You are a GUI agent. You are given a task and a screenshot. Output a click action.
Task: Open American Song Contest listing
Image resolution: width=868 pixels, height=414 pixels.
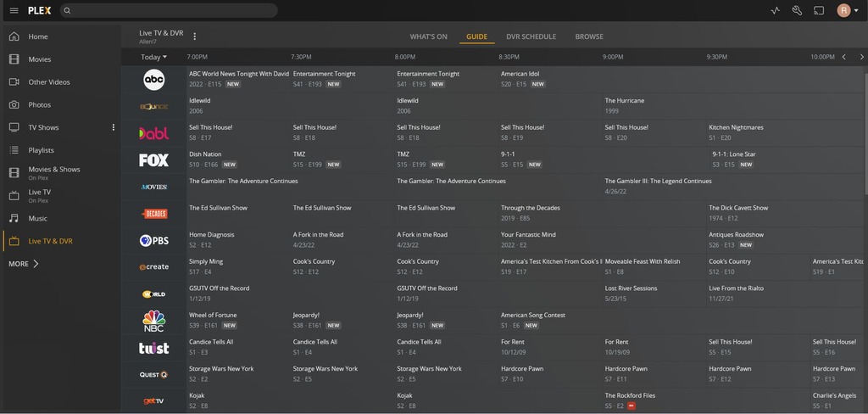(x=681, y=321)
